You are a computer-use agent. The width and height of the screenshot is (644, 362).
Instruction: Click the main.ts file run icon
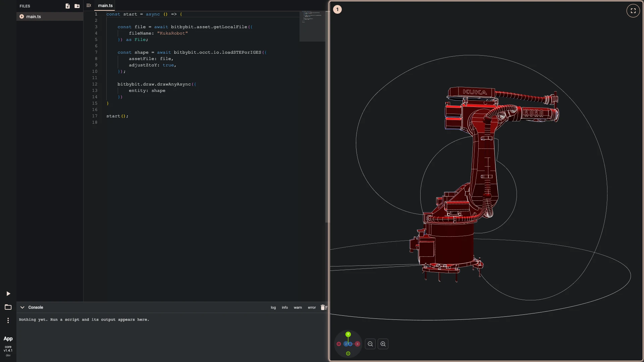22,16
